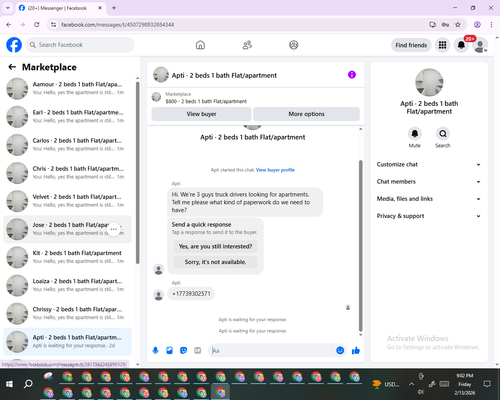
Task: Open the Chrissy conversation
Action: pyautogui.click(x=68, y=314)
